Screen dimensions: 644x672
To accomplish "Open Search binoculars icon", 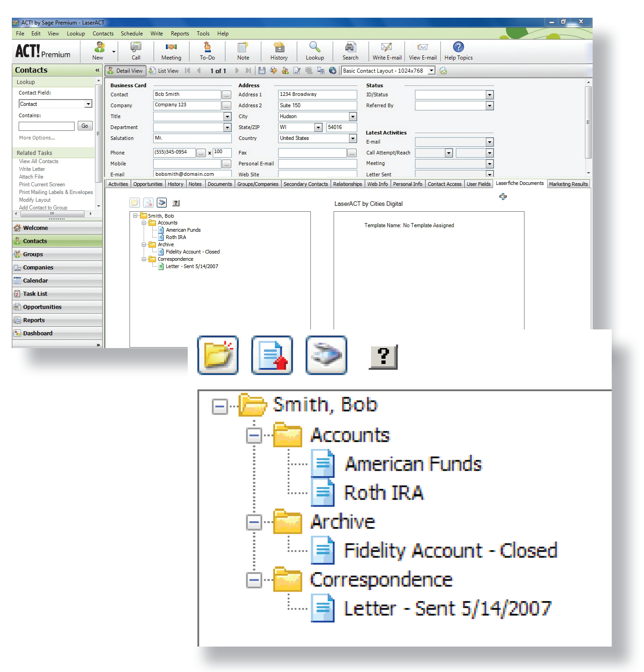I will [350, 47].
